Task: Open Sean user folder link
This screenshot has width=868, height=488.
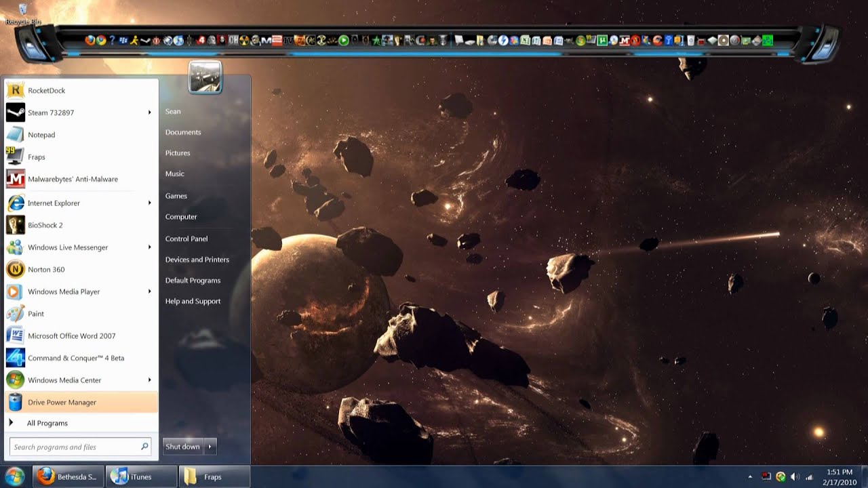Action: 173,112
